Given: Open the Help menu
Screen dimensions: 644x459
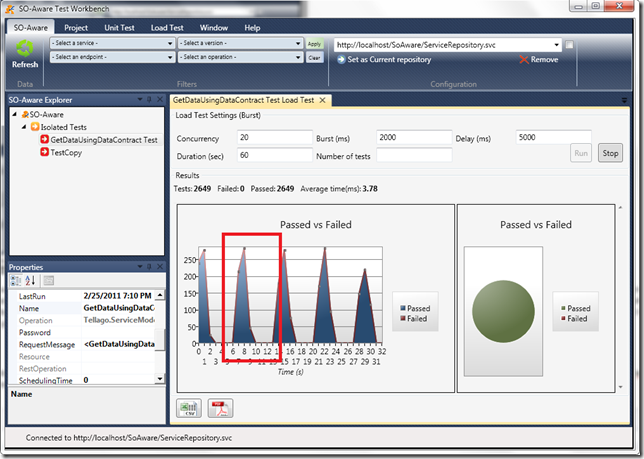Looking at the screenshot, I should (252, 28).
